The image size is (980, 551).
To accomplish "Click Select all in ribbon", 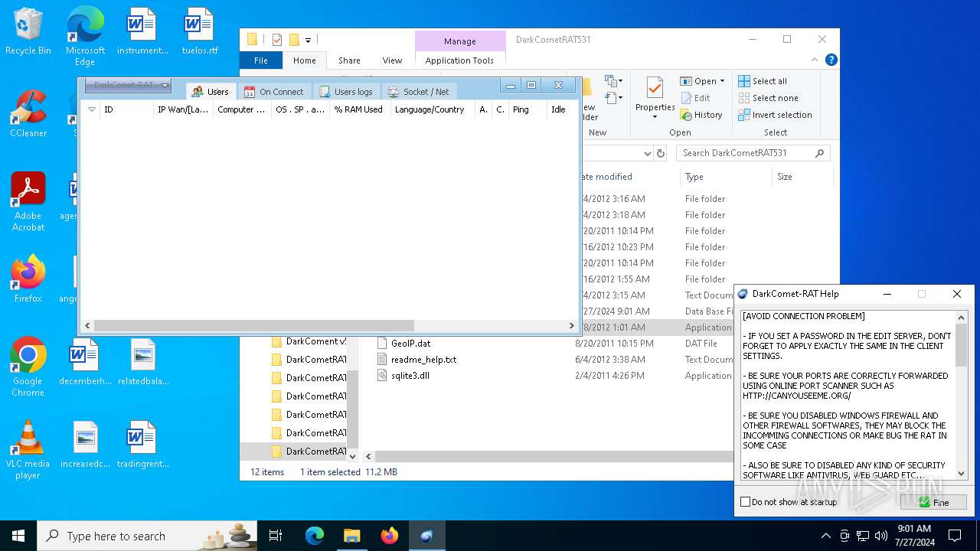I will pos(763,81).
